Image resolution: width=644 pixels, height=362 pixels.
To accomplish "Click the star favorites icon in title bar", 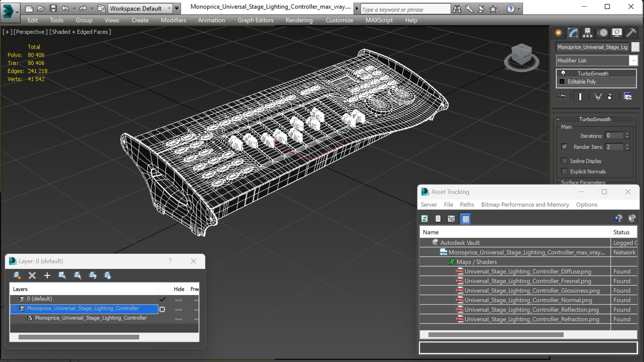I will point(493,9).
